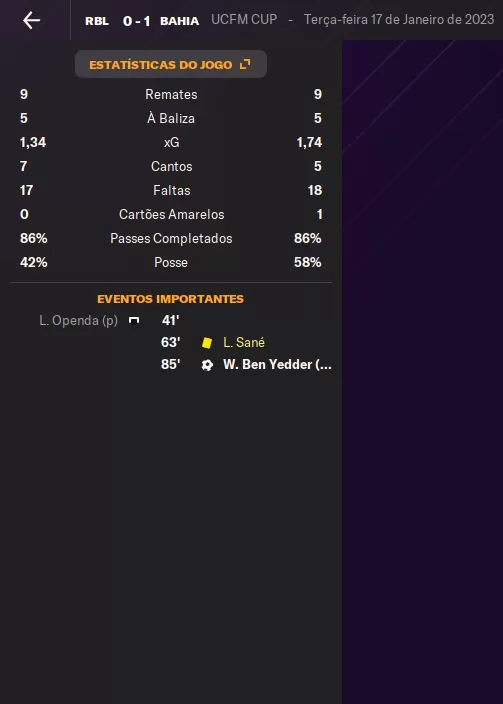
Task: Select the missed penalty icon at 41'
Action: pos(134,321)
